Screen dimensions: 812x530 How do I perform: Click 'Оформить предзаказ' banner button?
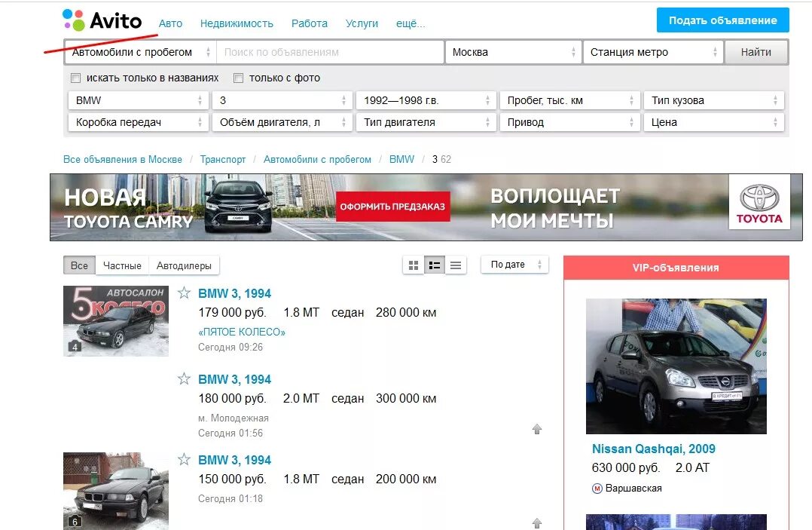[392, 207]
